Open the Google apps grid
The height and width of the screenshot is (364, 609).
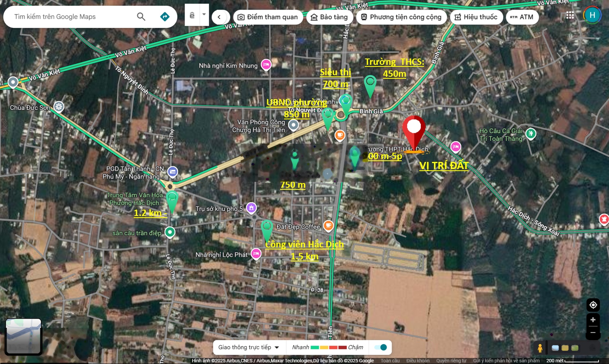point(570,16)
